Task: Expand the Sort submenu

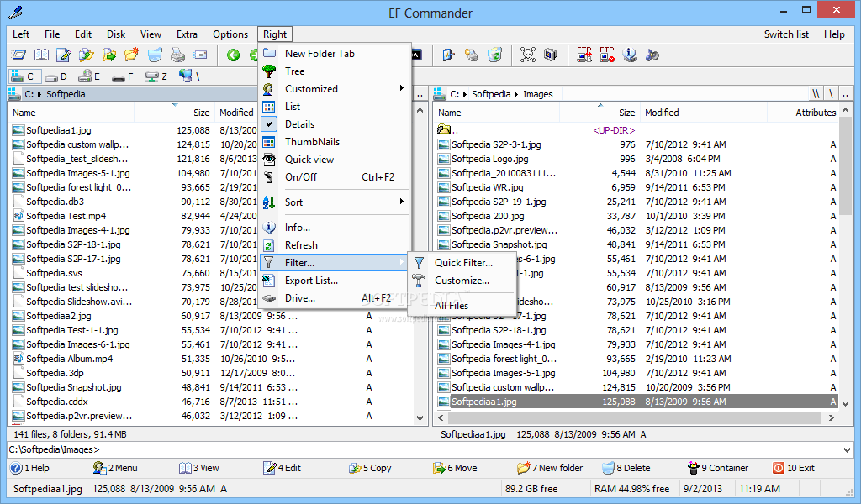Action: [335, 202]
